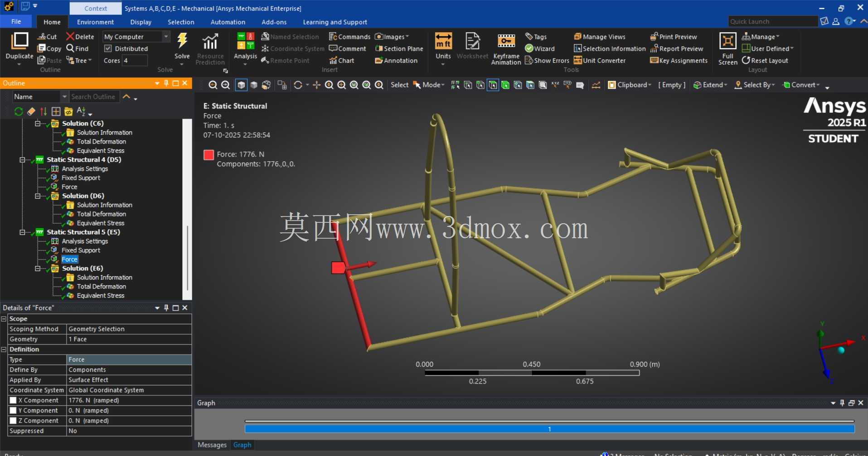Viewport: 868px width, 456px height.
Task: Select the Pan view tool
Action: [316, 85]
